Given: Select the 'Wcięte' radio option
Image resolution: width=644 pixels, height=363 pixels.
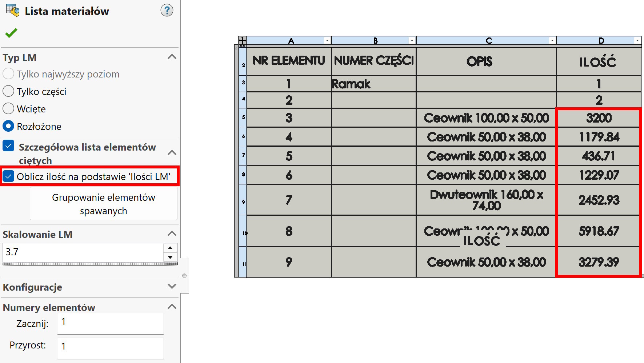Looking at the screenshot, I should (8, 109).
